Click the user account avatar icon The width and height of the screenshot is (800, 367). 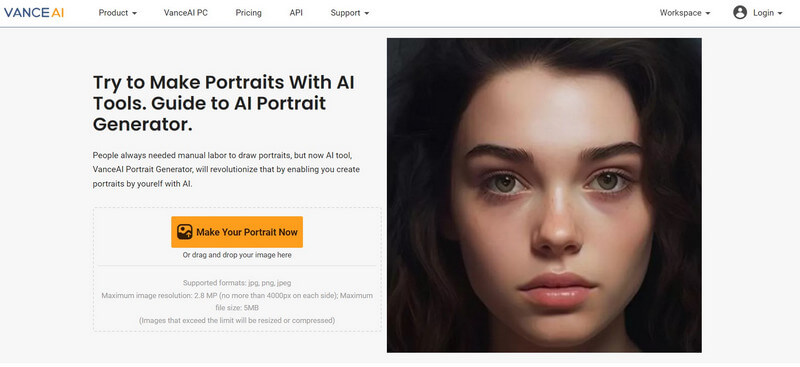click(740, 13)
